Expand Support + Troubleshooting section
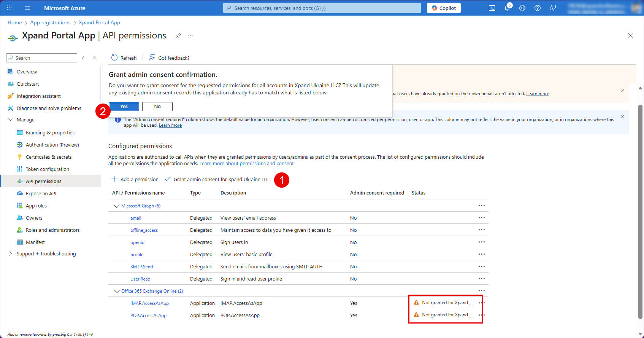Image resolution: width=644 pixels, height=338 pixels. point(11,254)
